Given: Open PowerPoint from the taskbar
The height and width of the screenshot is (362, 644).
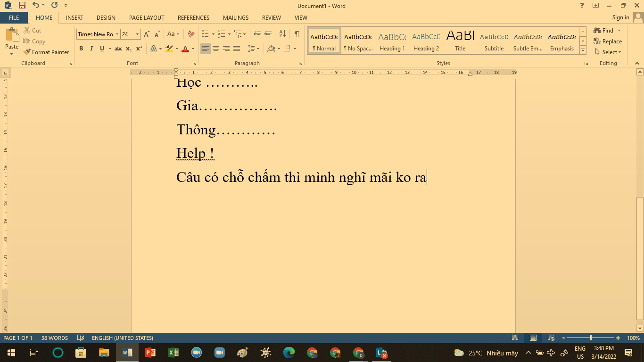Looking at the screenshot, I should coord(150,353).
